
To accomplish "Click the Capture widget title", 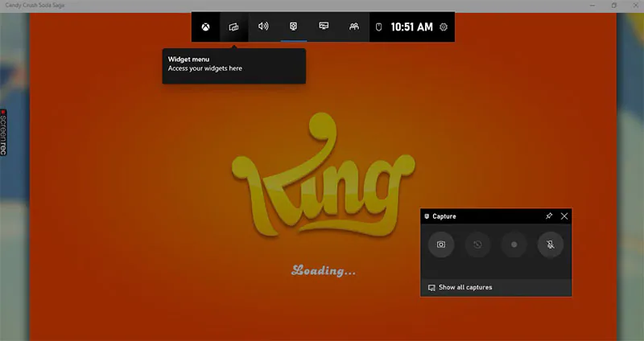I will (x=444, y=216).
